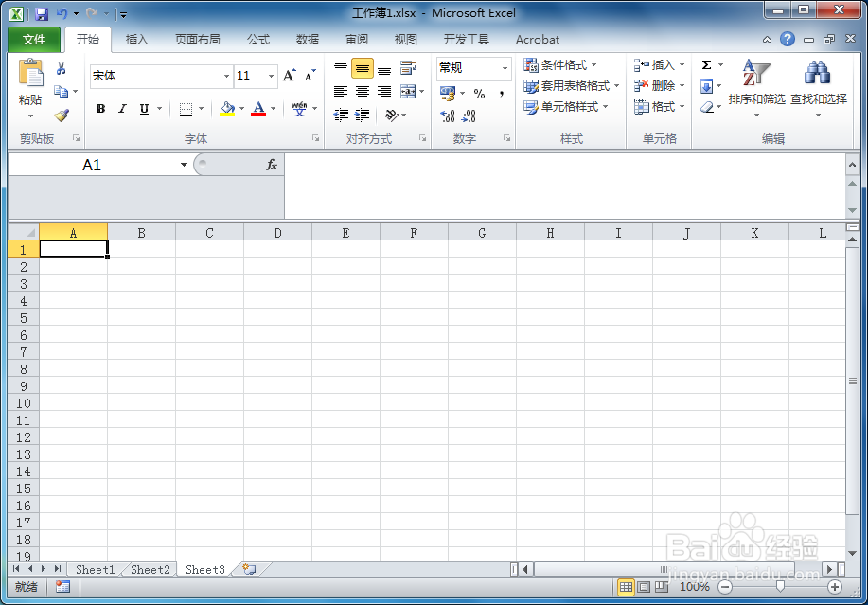Click the Clear eraser icon
The image size is (868, 605).
[x=707, y=107]
